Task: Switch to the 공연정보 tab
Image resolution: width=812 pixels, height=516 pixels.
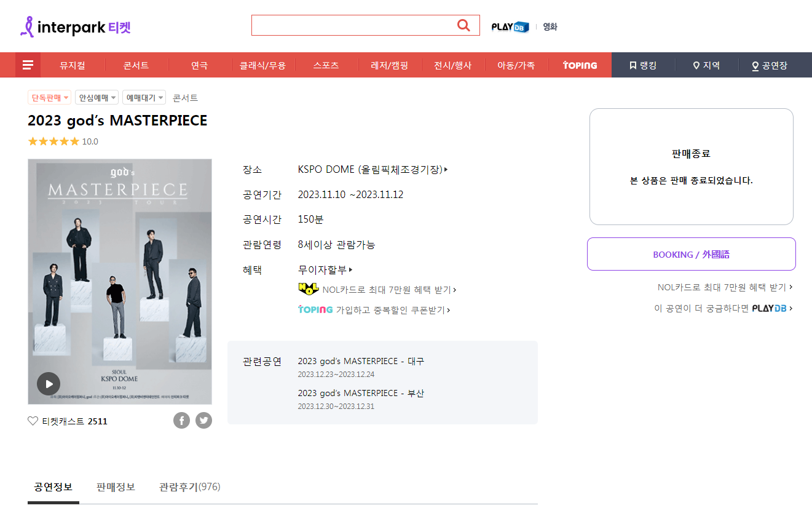Action: pyautogui.click(x=53, y=487)
